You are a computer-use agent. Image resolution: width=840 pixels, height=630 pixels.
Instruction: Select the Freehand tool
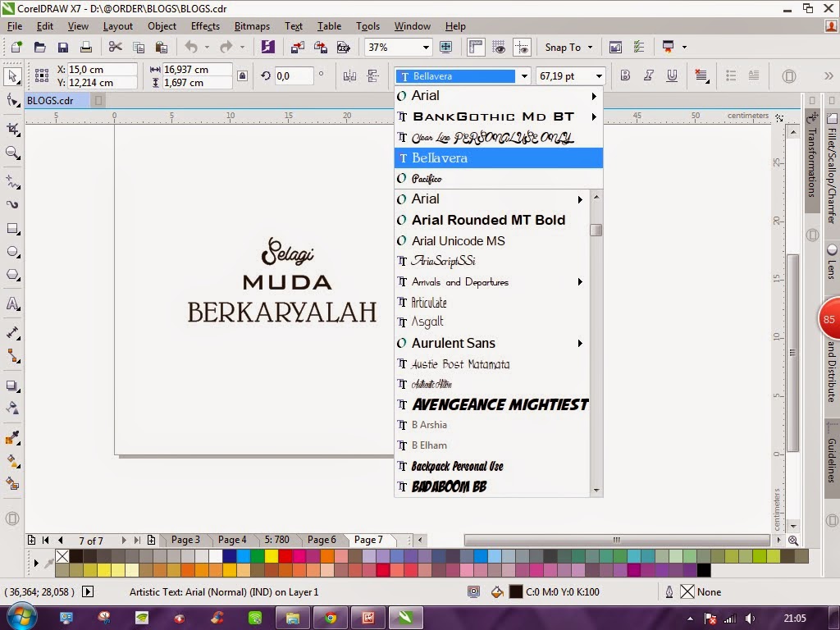pyautogui.click(x=12, y=182)
